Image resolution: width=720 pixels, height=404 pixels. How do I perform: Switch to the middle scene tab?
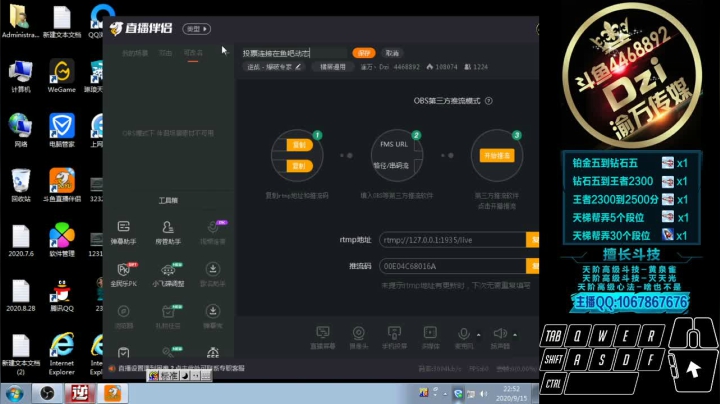[165, 53]
